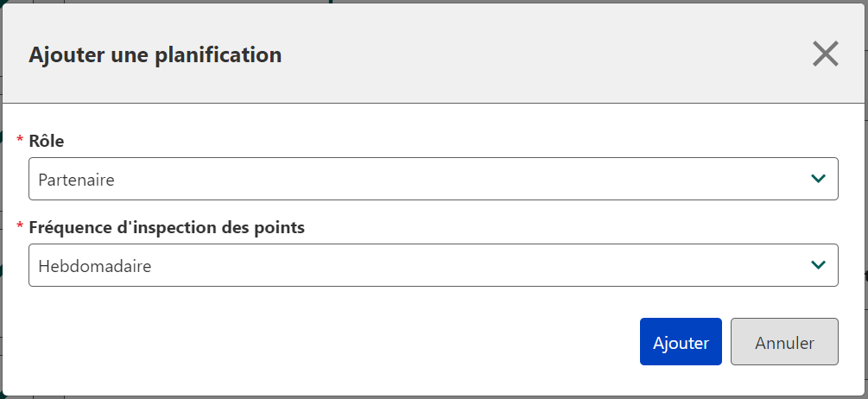Click the Fréquence d'inspection des points label
868x399 pixels.
167,227
